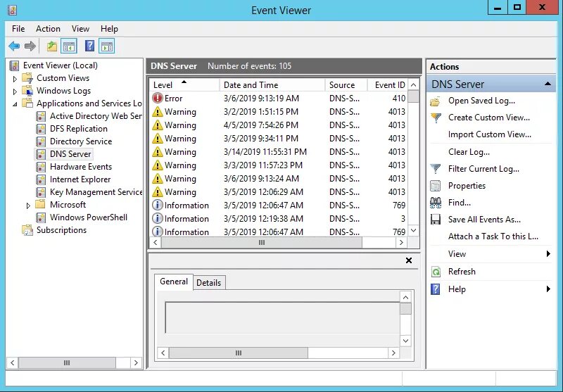Click Clear Log action
Viewport: 563px width, 392px height.
tap(469, 152)
